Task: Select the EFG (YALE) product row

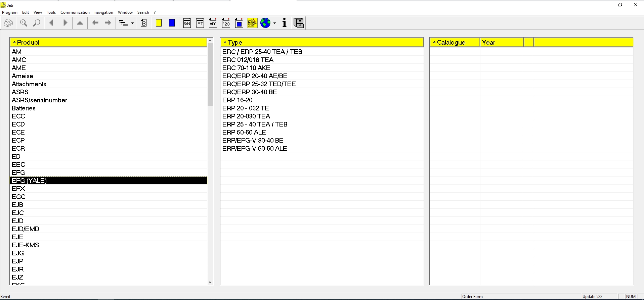Action: point(109,181)
